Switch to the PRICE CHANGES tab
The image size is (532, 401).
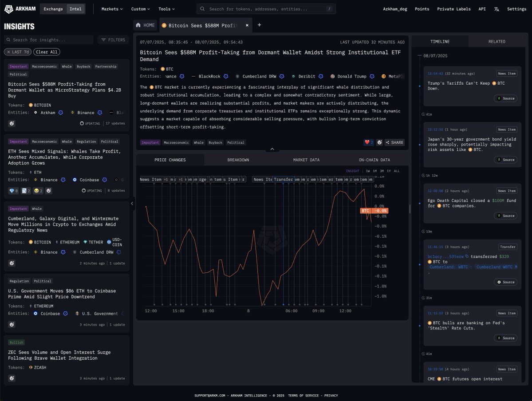coord(170,160)
